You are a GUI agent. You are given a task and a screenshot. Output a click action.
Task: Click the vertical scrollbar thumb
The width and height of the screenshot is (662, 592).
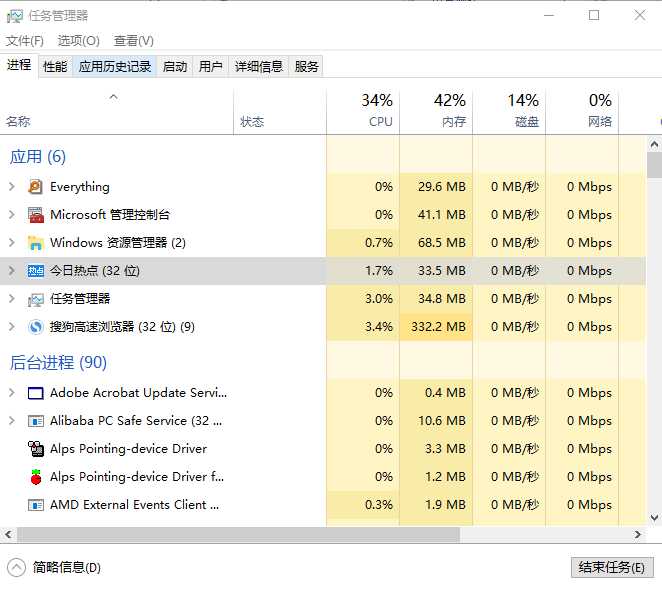(x=654, y=165)
